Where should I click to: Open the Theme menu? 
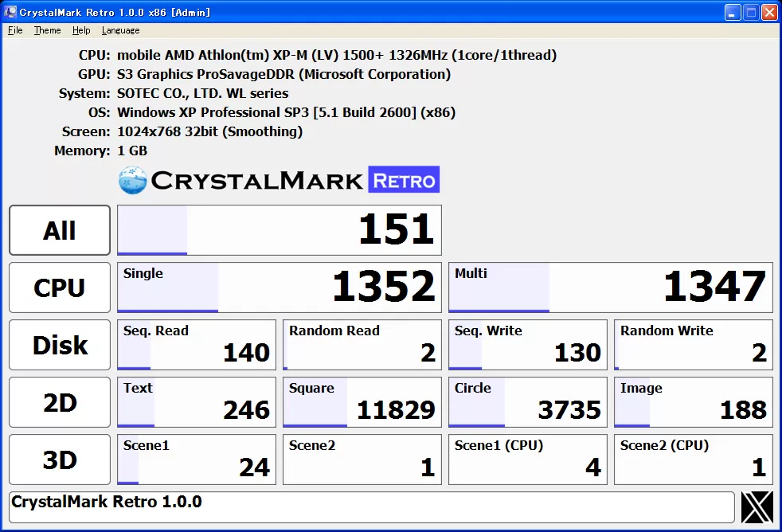coord(47,30)
